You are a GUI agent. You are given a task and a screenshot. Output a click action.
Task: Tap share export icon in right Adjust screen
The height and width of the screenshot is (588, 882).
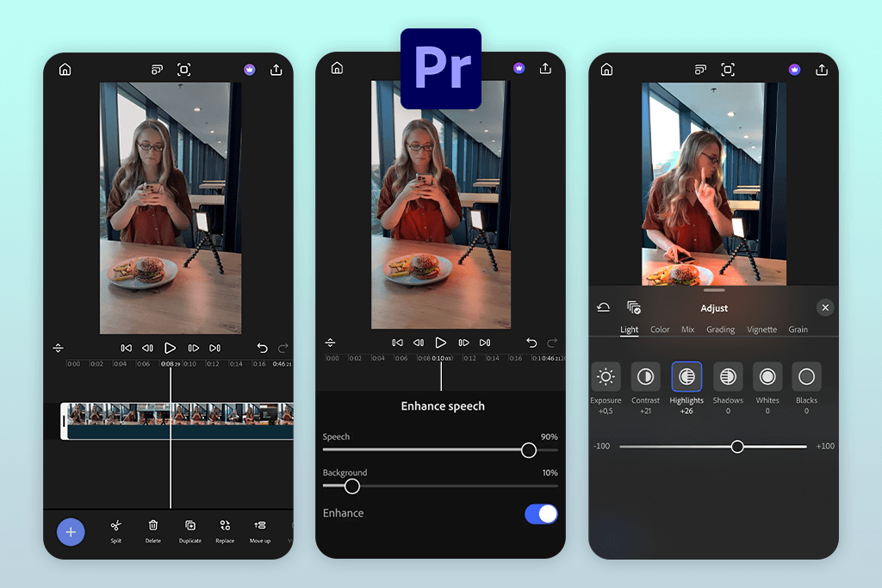[x=822, y=69]
